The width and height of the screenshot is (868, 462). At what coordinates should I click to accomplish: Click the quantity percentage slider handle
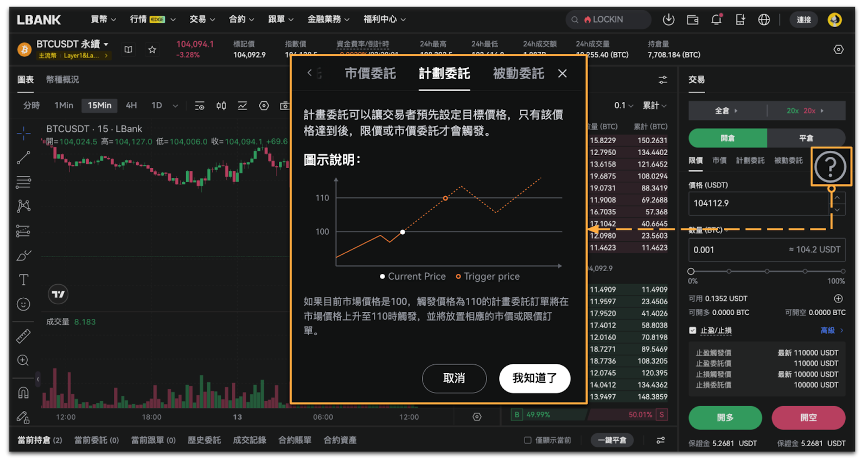coord(691,271)
